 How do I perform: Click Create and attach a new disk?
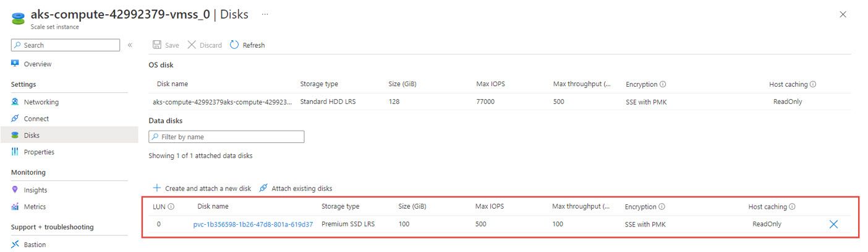pos(202,188)
